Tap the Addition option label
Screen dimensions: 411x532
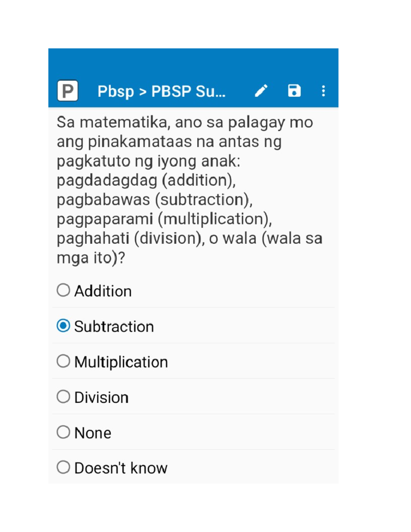tap(103, 291)
